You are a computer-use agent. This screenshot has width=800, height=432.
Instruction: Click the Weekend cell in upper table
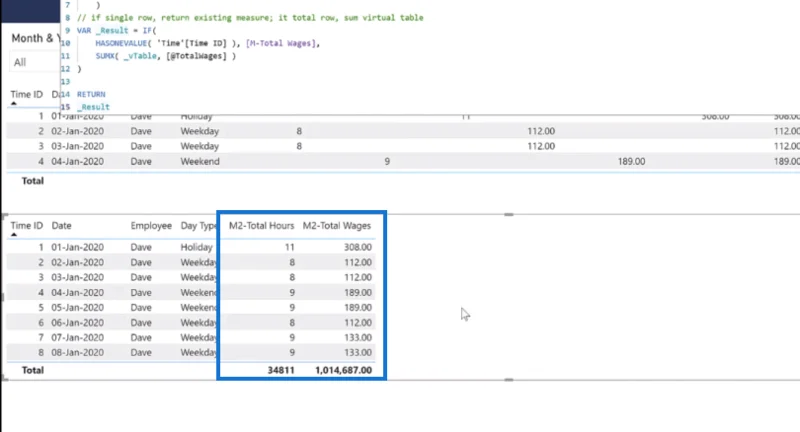(200, 161)
